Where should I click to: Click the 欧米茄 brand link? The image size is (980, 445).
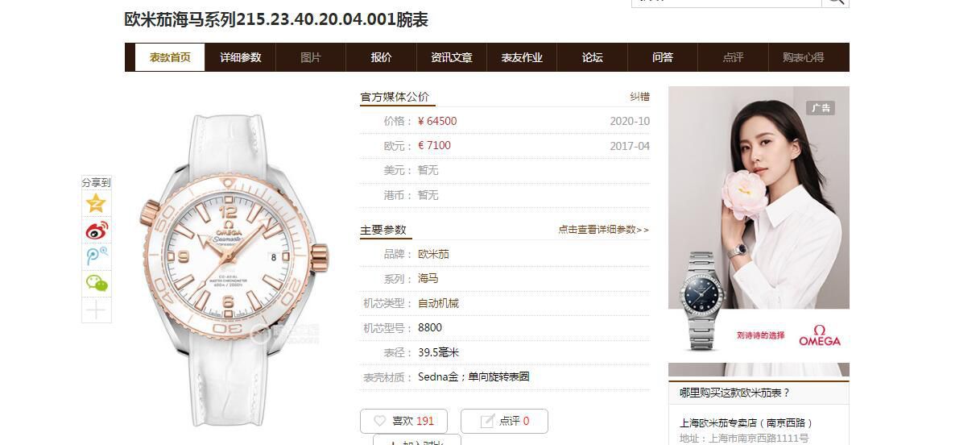pos(433,254)
